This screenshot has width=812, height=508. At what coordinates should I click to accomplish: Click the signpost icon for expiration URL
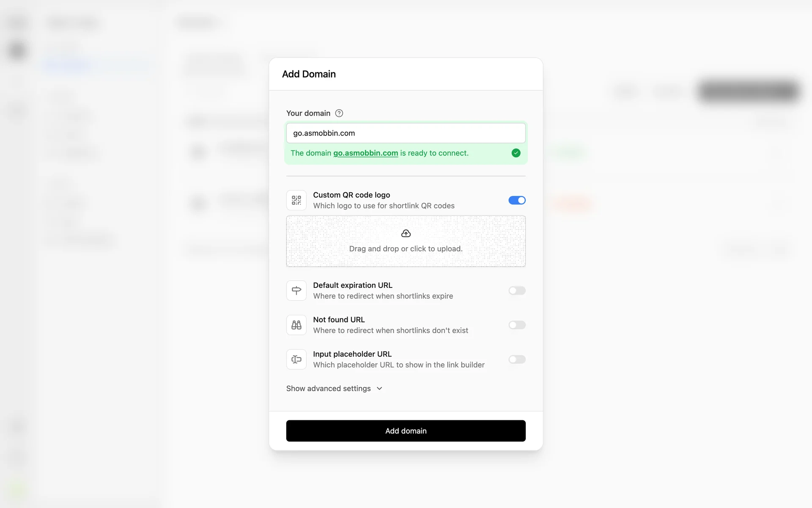click(296, 290)
